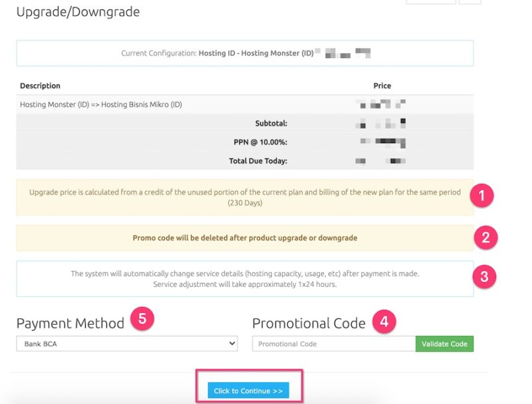The image size is (532, 404).
Task: Click the Subtotal row label
Action: (x=271, y=123)
